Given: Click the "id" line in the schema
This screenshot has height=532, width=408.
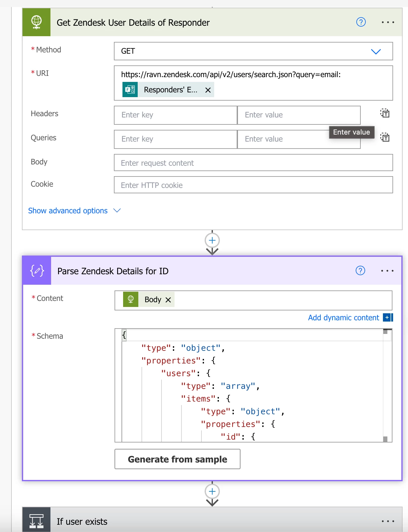Looking at the screenshot, I should coord(238,437).
